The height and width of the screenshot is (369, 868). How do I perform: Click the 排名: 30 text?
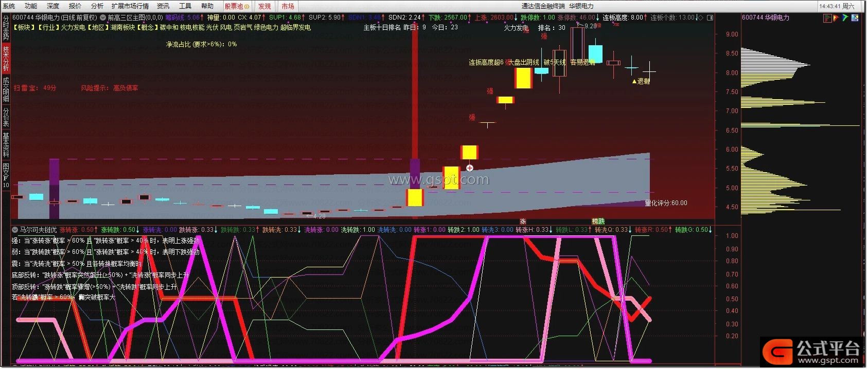tap(552, 28)
